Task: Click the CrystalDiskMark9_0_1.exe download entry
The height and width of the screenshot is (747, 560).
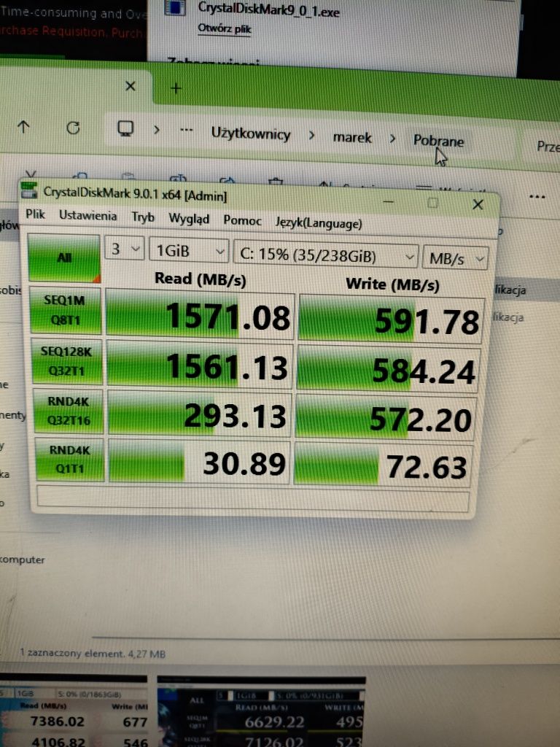Action: coord(268,9)
